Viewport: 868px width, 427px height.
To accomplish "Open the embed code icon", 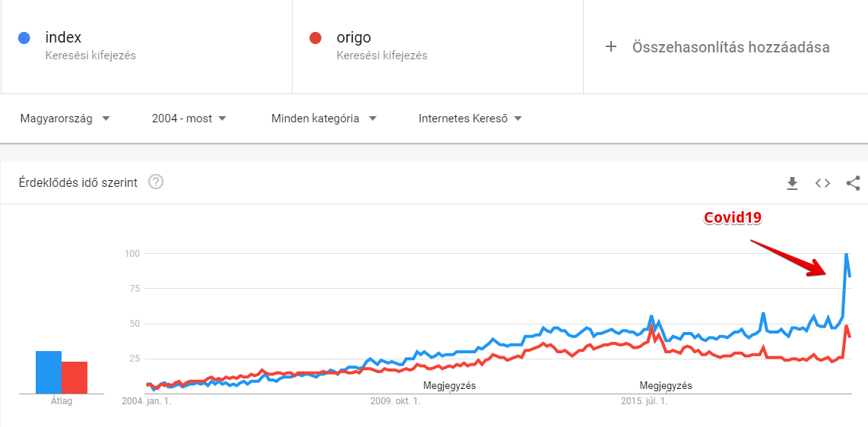I will 822,183.
